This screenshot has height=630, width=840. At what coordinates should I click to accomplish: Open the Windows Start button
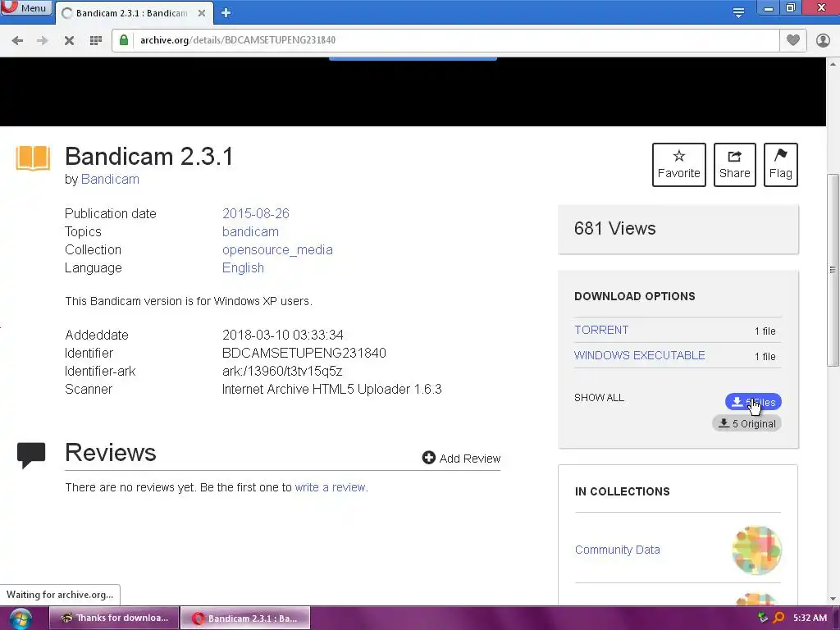[21, 619]
